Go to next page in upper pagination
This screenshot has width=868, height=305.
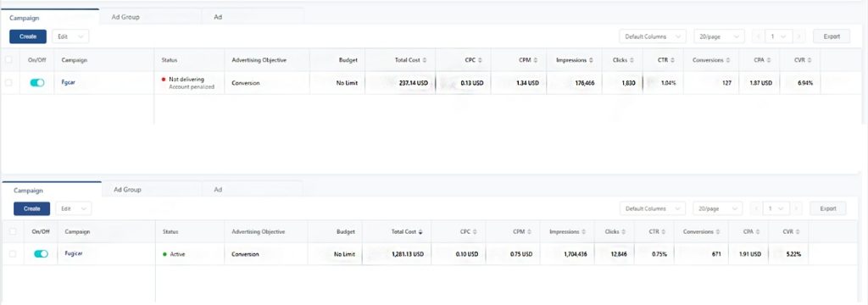click(x=798, y=36)
